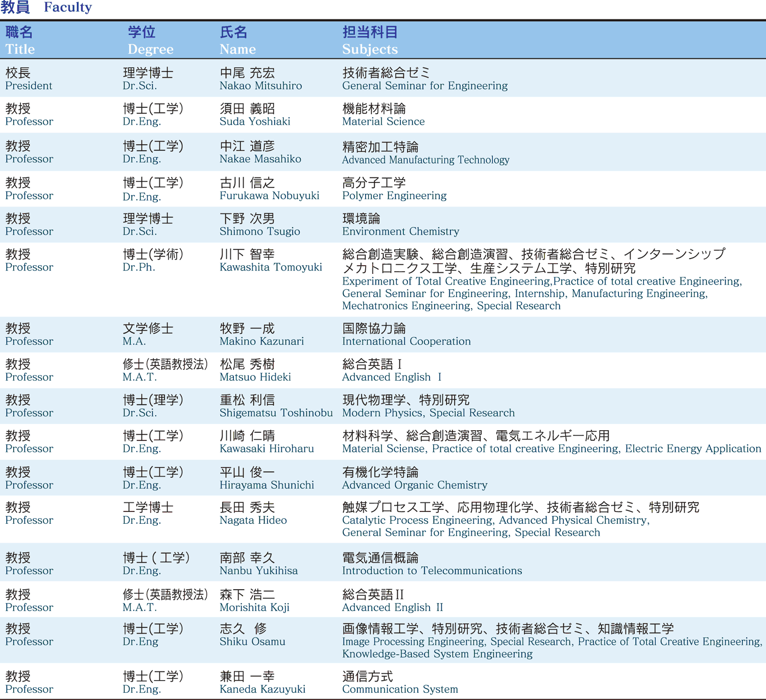Click the subject 'Polymer Engineering'
The height and width of the screenshot is (700, 766).
[x=394, y=196]
